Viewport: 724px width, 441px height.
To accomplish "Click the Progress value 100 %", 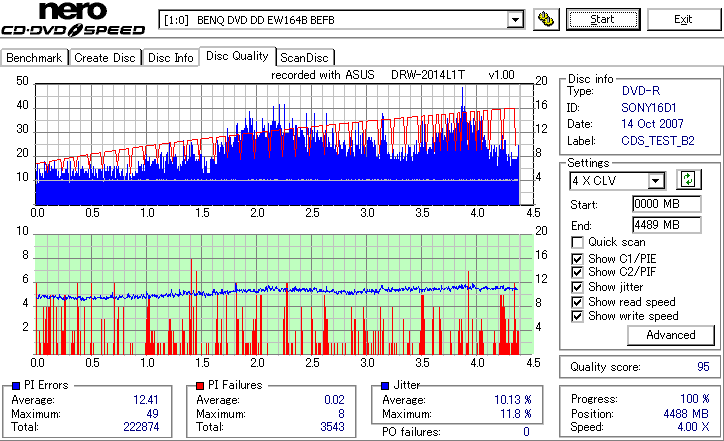I will (x=695, y=399).
